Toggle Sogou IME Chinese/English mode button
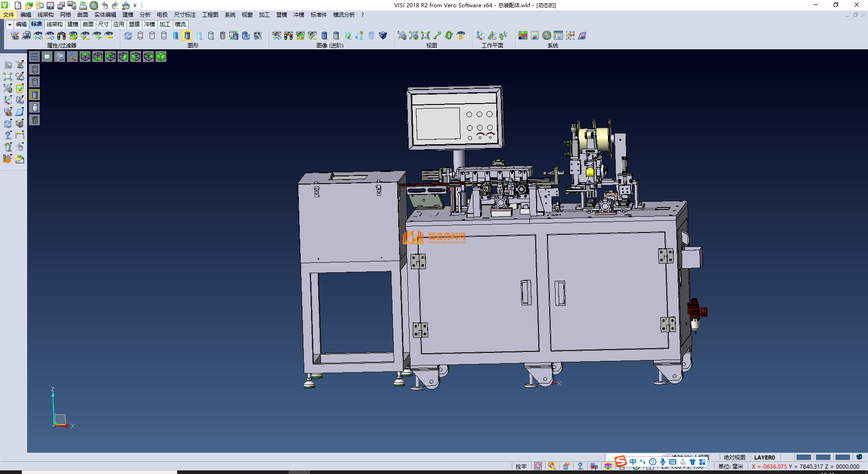The height and width of the screenshot is (474, 868). [x=633, y=462]
